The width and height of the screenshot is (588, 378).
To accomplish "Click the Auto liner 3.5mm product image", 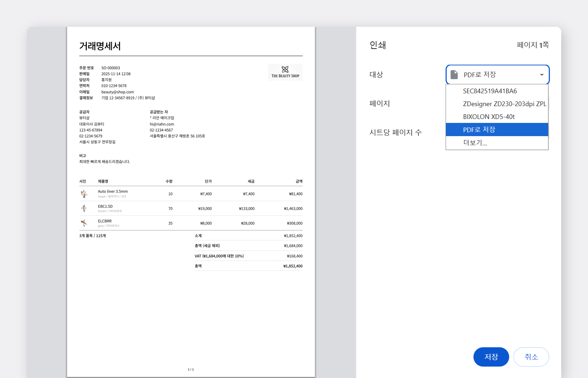I will pyautogui.click(x=84, y=194).
